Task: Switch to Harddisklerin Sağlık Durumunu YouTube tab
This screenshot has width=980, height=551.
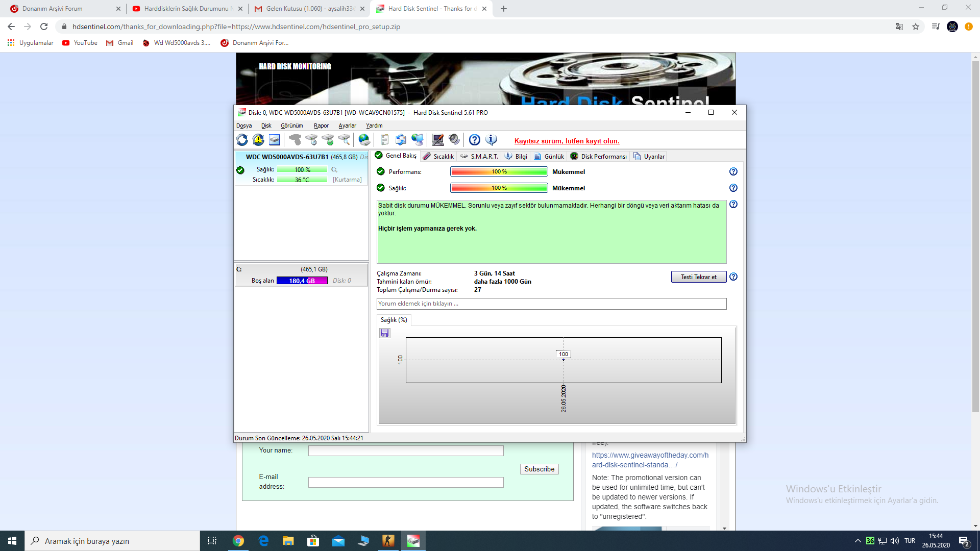Action: tap(186, 9)
